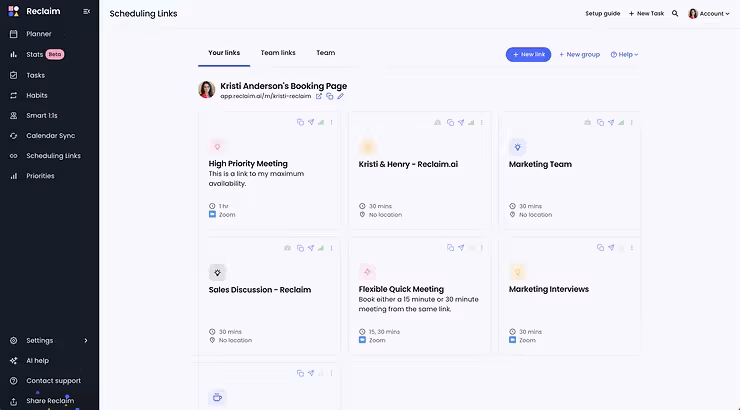Image resolution: width=740 pixels, height=410 pixels.
Task: Copy the booking page URL
Action: click(x=329, y=96)
